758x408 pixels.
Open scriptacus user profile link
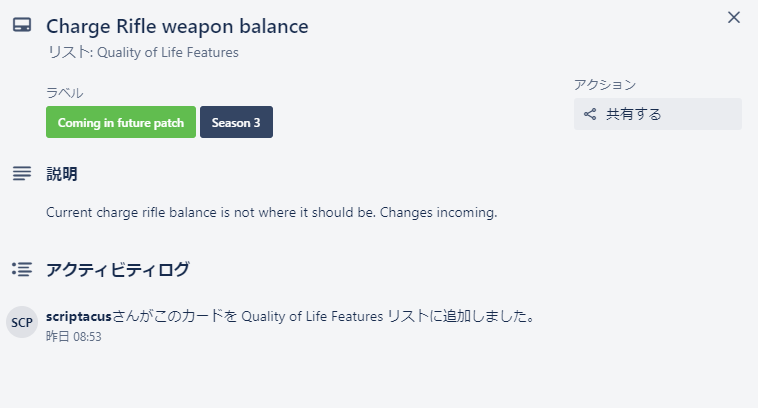coord(79,317)
